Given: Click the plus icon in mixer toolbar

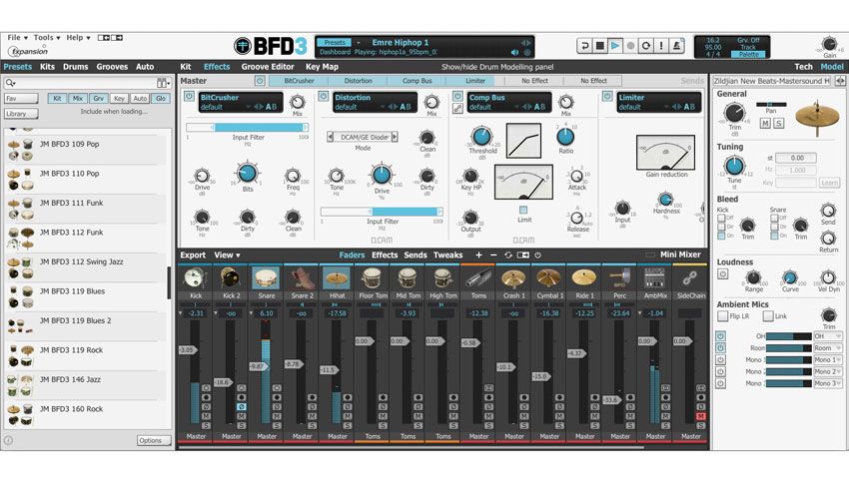Looking at the screenshot, I should tap(478, 254).
